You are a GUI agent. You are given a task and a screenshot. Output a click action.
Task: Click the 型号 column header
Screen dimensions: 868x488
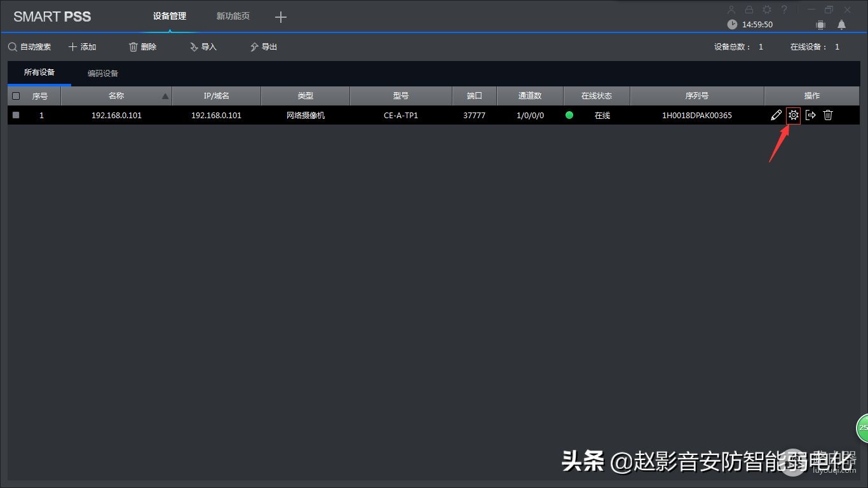[x=401, y=96]
